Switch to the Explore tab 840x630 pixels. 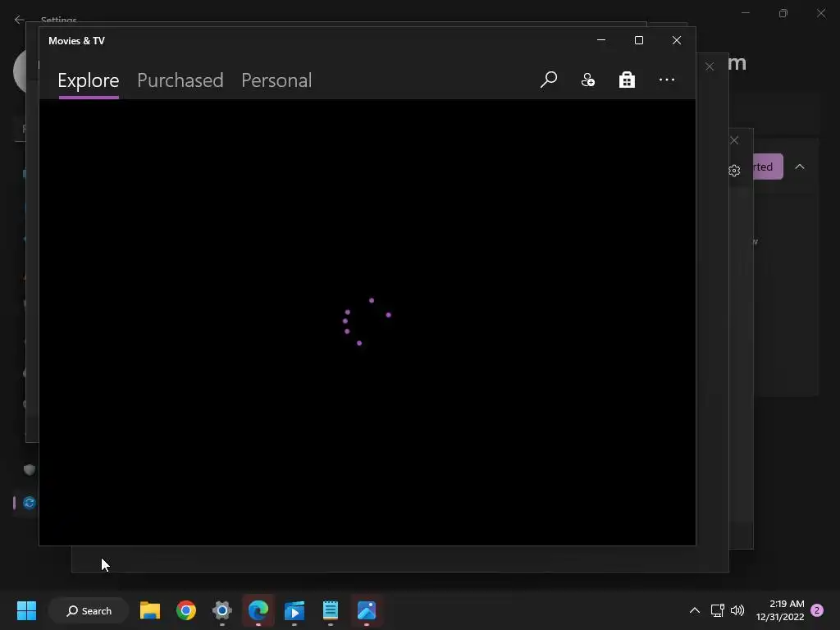[x=89, y=80]
